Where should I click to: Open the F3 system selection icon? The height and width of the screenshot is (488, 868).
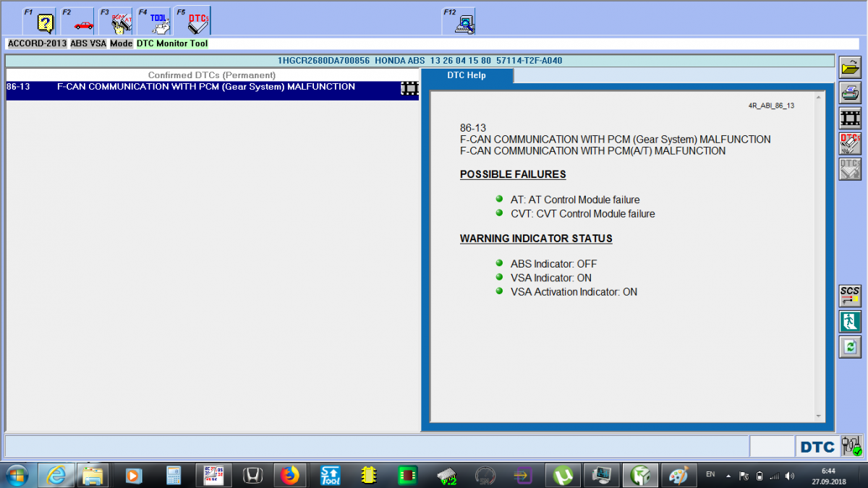116,21
